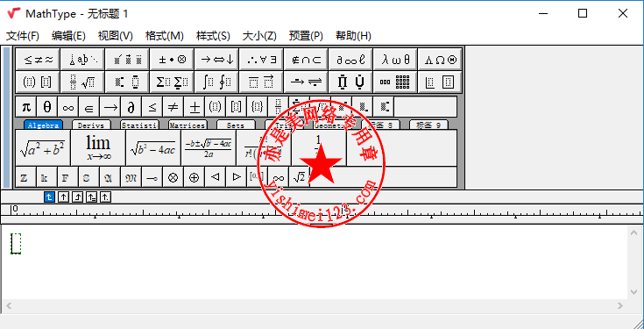The width and height of the screenshot is (644, 329).
Task: Open the 文件(F) menu
Action: click(x=23, y=36)
